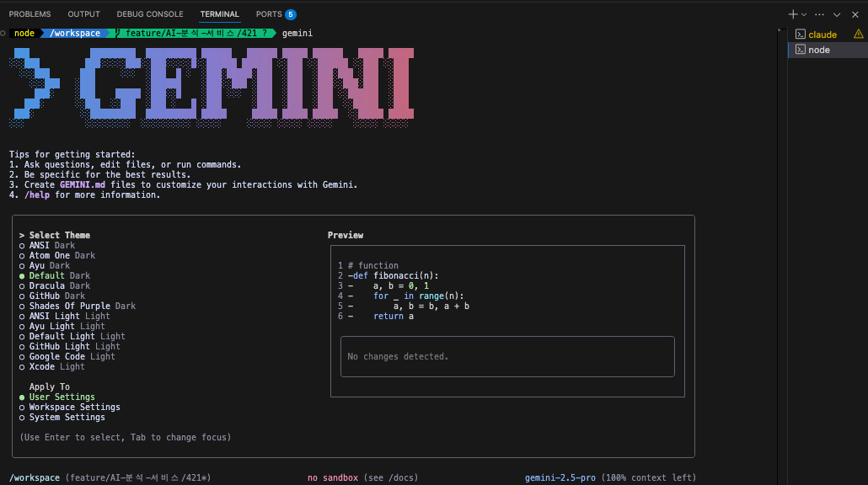The height and width of the screenshot is (485, 868).
Task: Click the Apply To label
Action: coord(50,386)
